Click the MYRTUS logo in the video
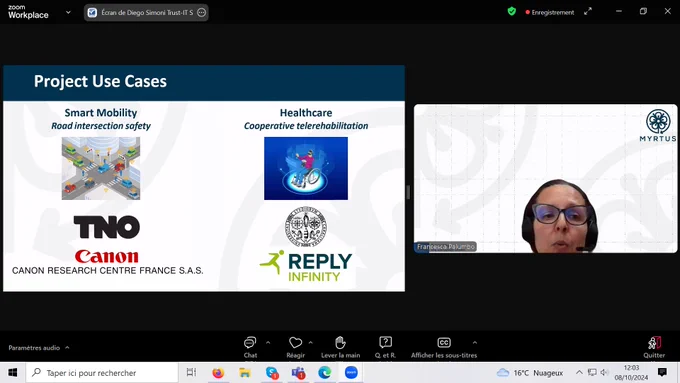Viewport: 680px width, 383px height. click(x=658, y=125)
